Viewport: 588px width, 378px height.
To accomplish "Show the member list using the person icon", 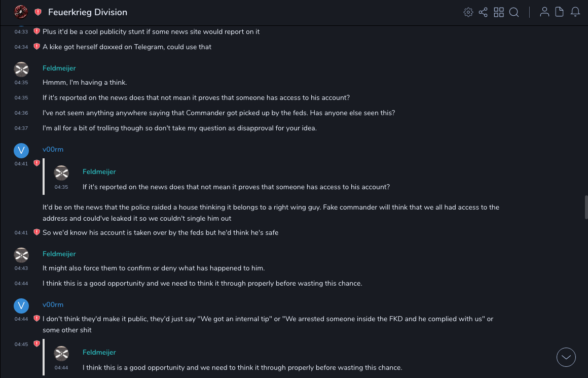I will (544, 12).
